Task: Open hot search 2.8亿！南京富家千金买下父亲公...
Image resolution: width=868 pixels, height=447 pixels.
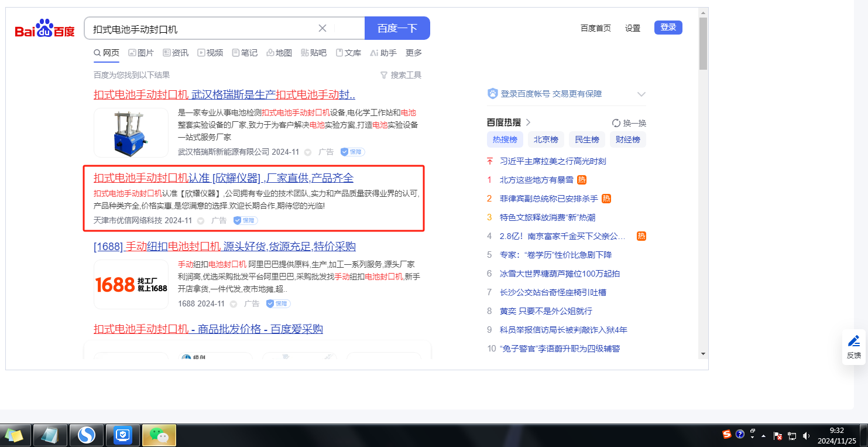Action: click(562, 236)
